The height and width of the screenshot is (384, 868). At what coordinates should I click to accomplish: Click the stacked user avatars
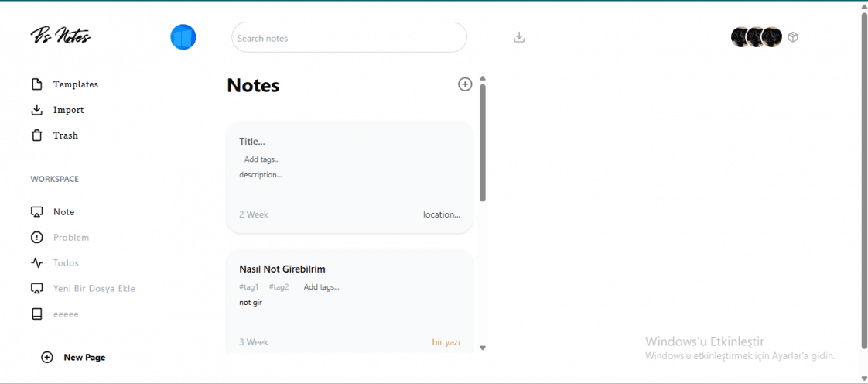point(757,37)
